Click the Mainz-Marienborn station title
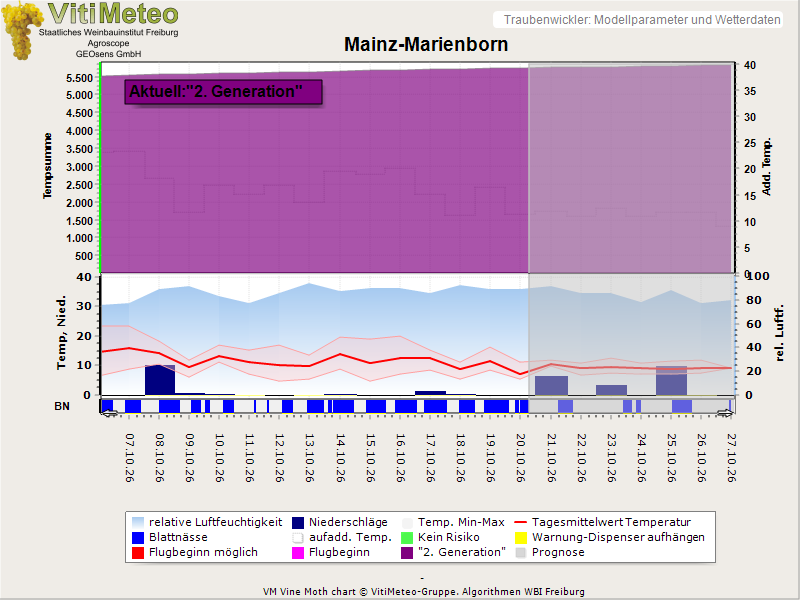This screenshot has width=800, height=600. [426, 44]
